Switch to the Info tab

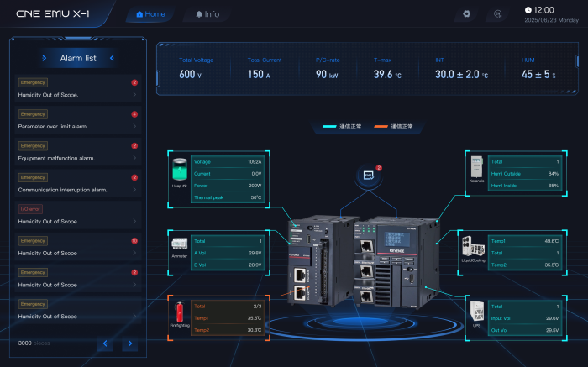pos(206,14)
